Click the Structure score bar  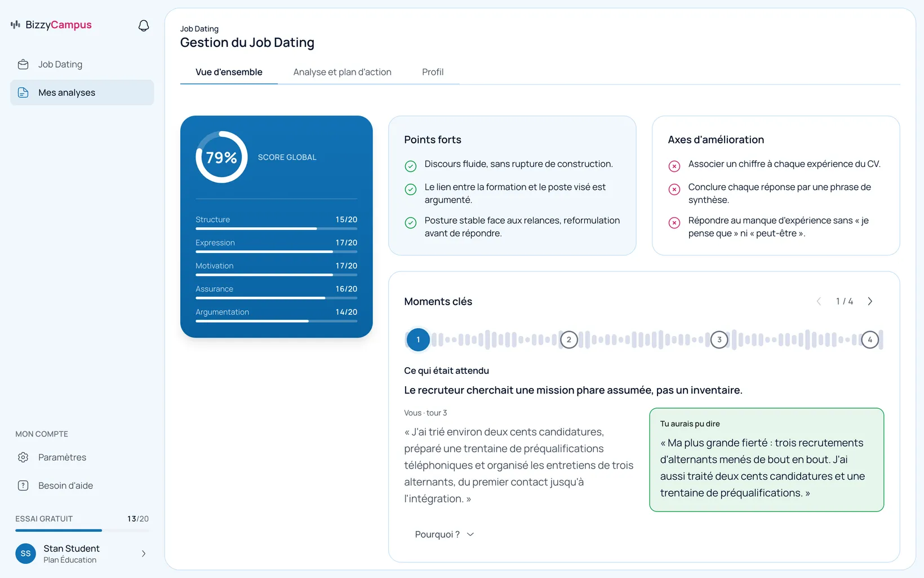pyautogui.click(x=276, y=228)
